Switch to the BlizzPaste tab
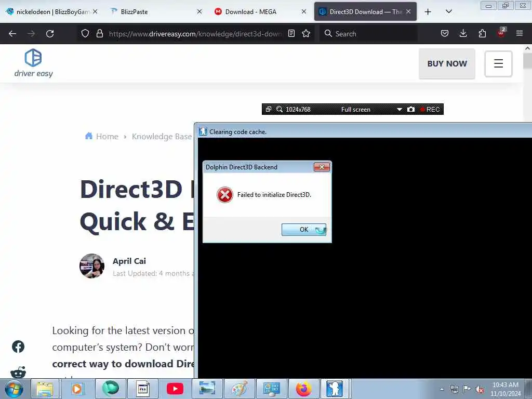This screenshot has height=399, width=532. (134, 11)
